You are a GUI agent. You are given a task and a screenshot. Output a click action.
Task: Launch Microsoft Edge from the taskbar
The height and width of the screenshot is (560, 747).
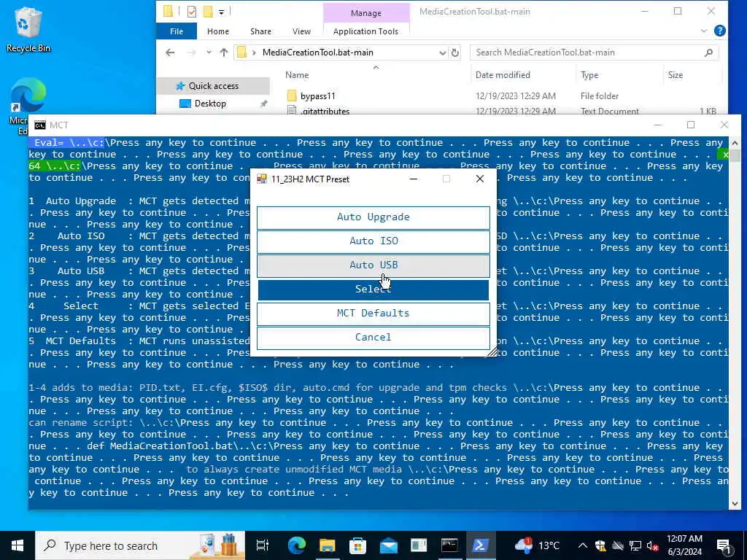[296, 545]
